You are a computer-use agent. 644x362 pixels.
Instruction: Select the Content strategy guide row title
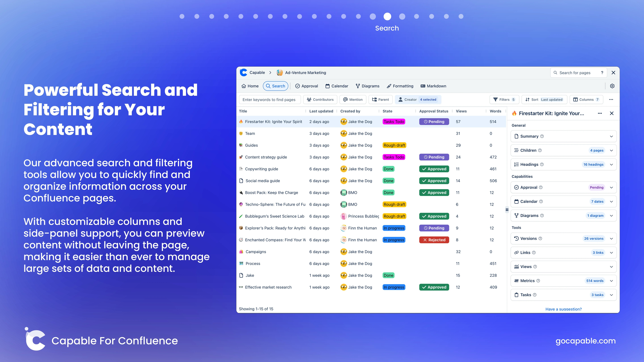[266, 157]
